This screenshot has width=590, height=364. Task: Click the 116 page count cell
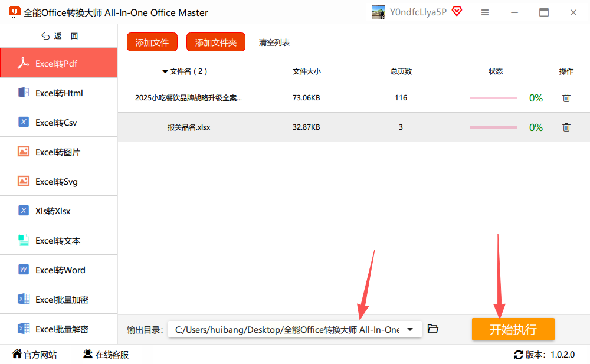(401, 98)
